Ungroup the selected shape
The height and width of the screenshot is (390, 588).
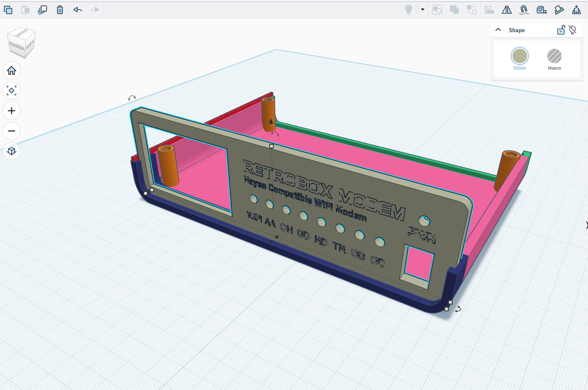pos(472,10)
